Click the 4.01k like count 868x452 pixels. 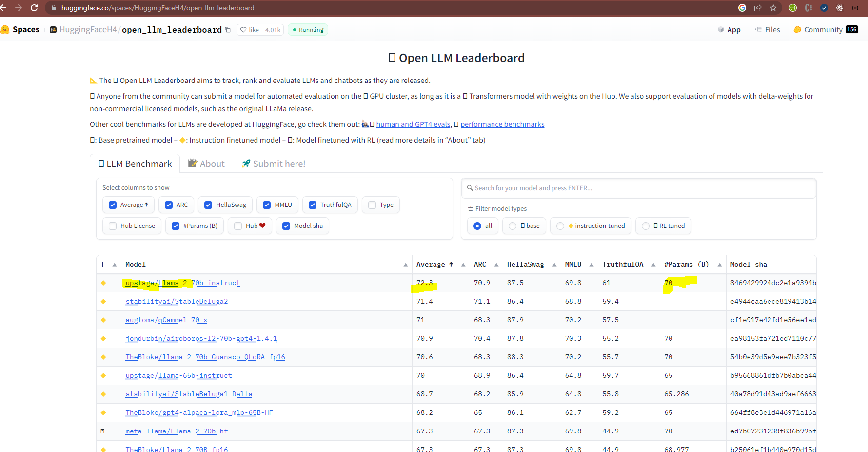[x=273, y=30]
